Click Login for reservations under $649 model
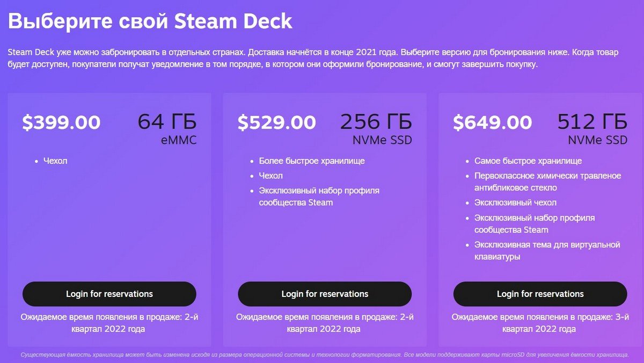Image resolution: width=644 pixels, height=363 pixels. point(540,294)
